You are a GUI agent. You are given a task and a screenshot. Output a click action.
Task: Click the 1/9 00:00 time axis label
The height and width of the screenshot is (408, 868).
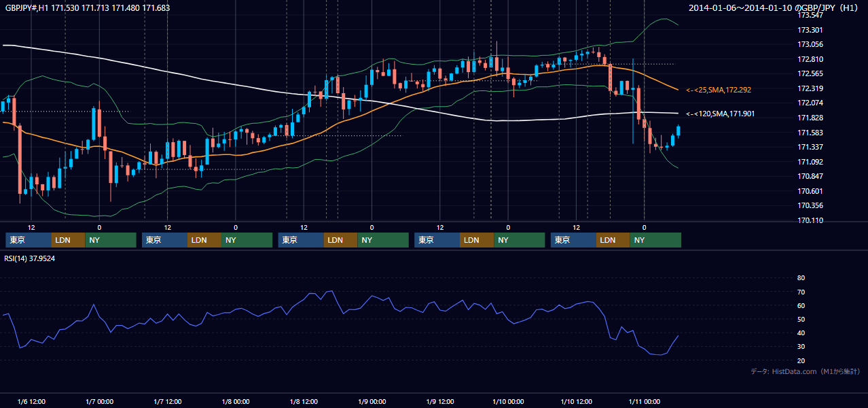coord(372,401)
